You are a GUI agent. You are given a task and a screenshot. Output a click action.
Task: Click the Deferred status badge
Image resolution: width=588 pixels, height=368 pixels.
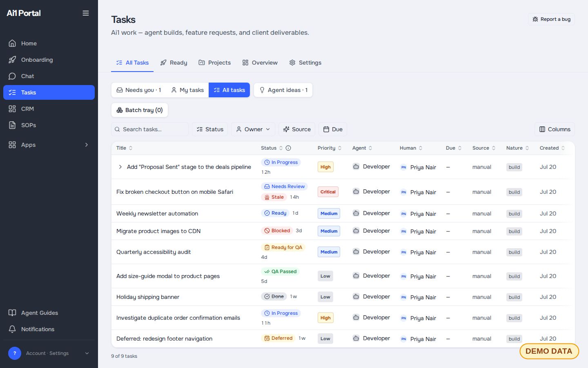[x=278, y=338]
